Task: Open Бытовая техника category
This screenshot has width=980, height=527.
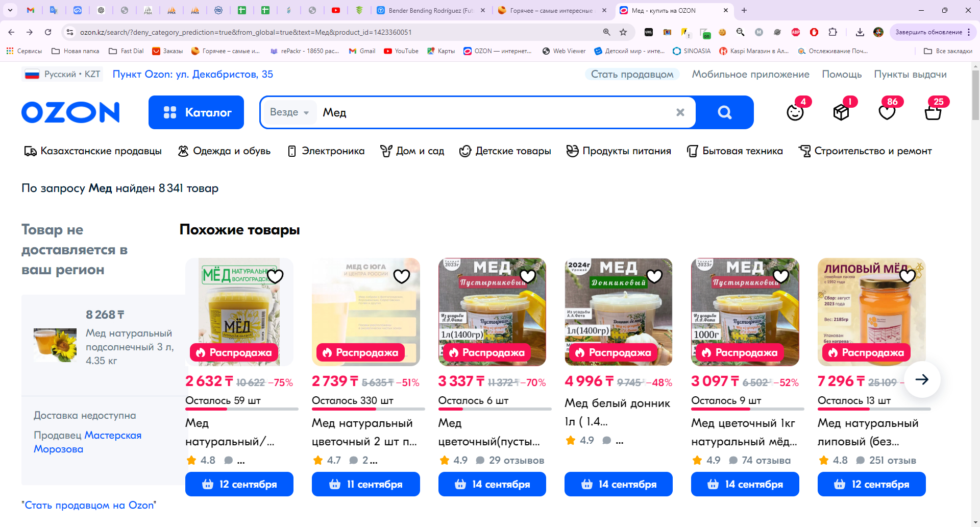Action: (735, 151)
